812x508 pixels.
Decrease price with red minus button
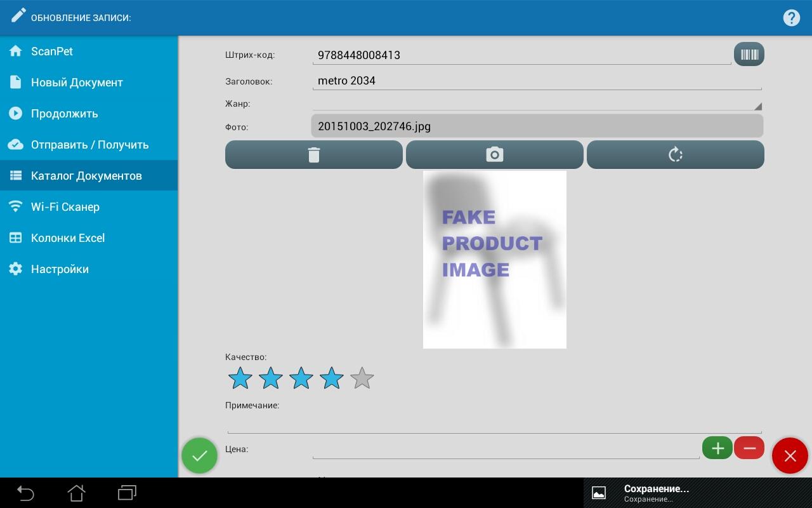coord(749,448)
